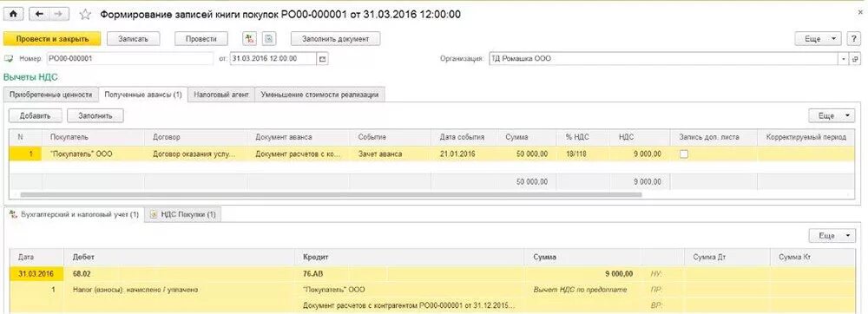Expand the Еще menu of the advances table
The height and width of the screenshot is (314, 868).
click(x=832, y=115)
